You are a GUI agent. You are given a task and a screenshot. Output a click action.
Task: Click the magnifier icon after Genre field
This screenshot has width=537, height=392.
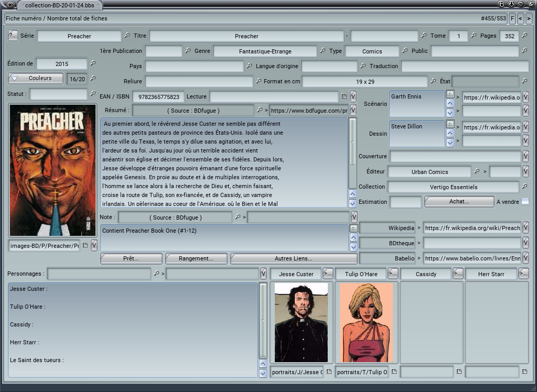(323, 51)
